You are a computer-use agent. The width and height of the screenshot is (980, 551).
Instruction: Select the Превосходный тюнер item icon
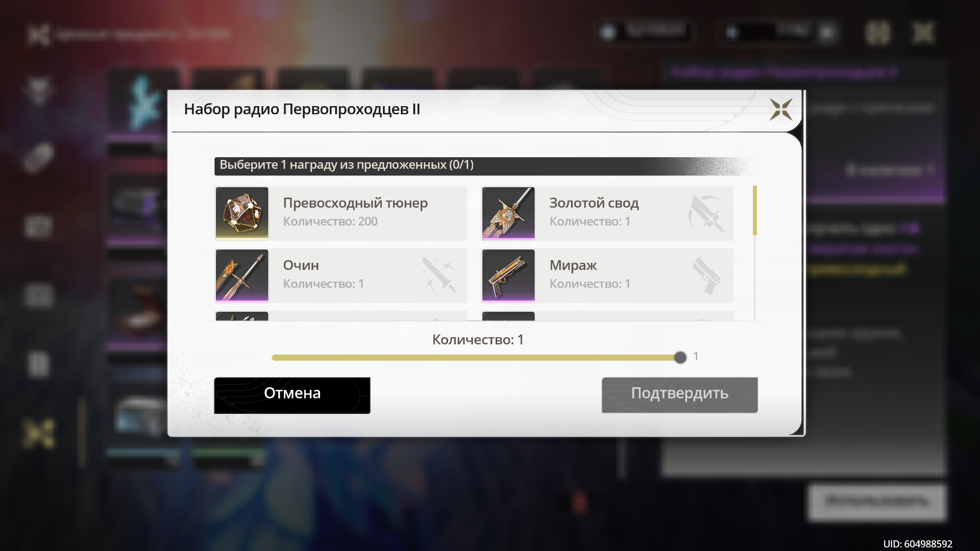242,213
